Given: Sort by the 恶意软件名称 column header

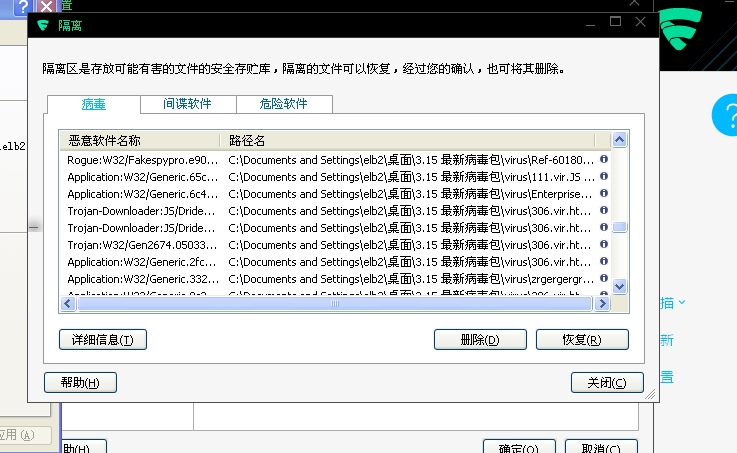Looking at the screenshot, I should 138,140.
